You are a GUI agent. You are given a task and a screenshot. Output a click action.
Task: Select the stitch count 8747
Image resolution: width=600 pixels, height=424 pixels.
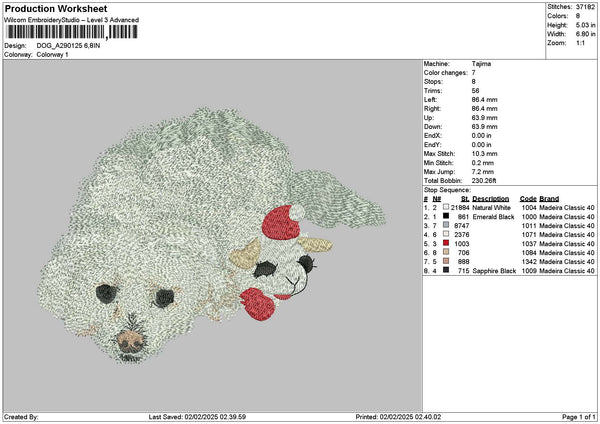pyautogui.click(x=462, y=226)
